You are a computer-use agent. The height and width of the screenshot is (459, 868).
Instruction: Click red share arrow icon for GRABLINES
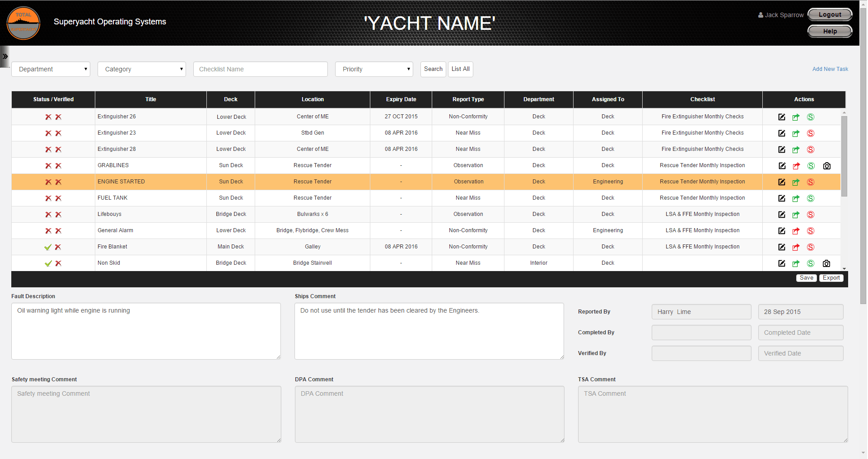coord(796,166)
